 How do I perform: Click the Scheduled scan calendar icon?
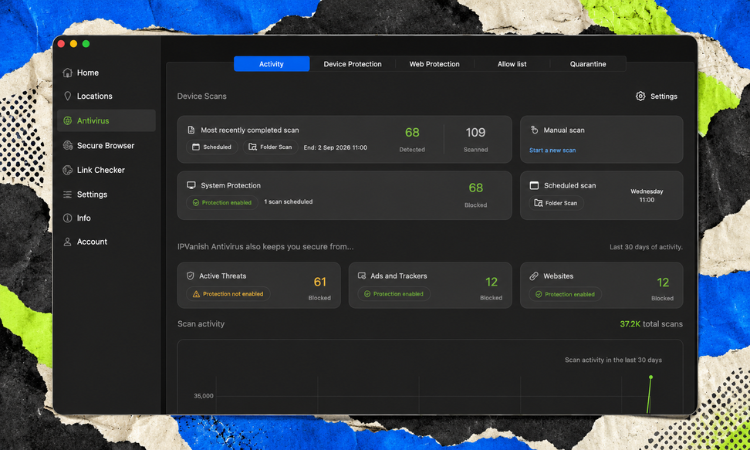(x=534, y=185)
